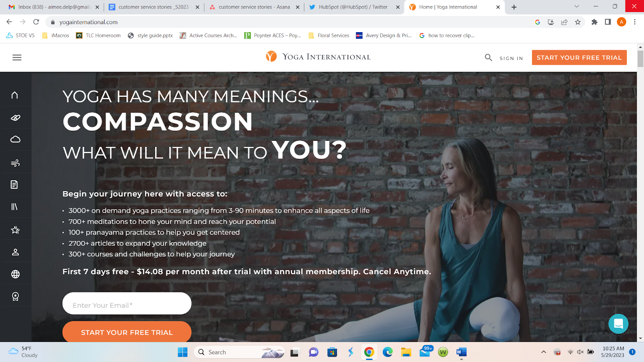Open the site search magnifier icon

[488, 58]
